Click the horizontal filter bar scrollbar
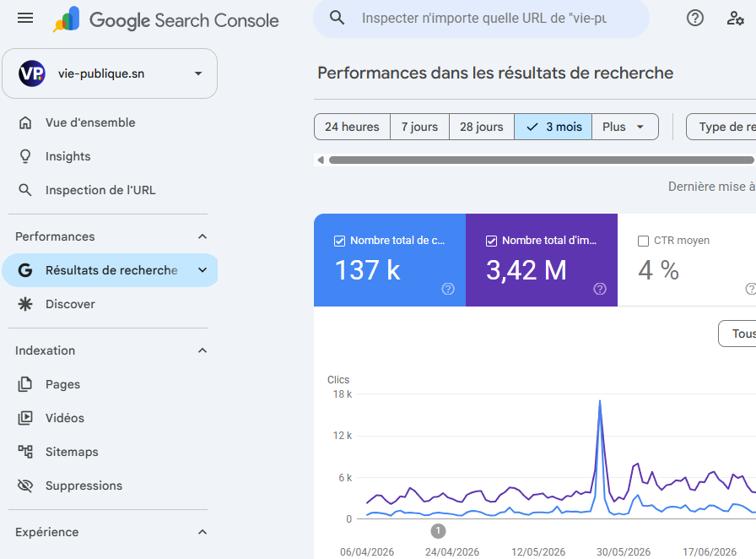756x559 pixels. click(x=541, y=160)
